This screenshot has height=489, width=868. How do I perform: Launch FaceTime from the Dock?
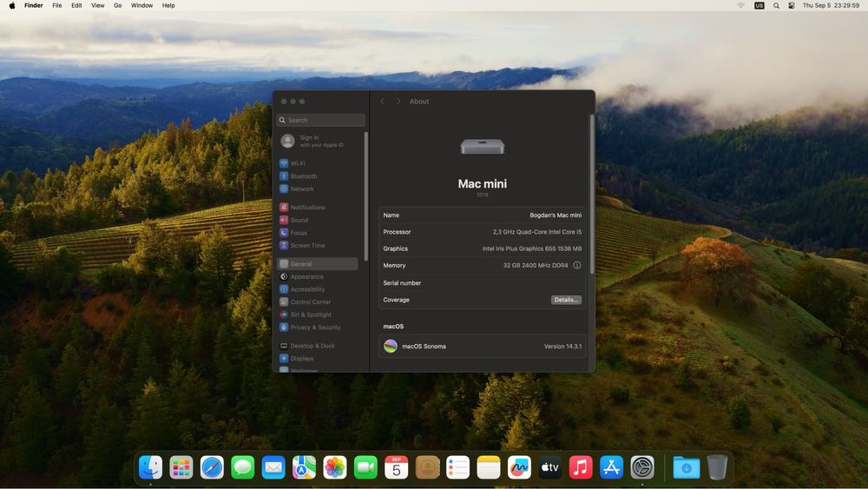point(365,467)
